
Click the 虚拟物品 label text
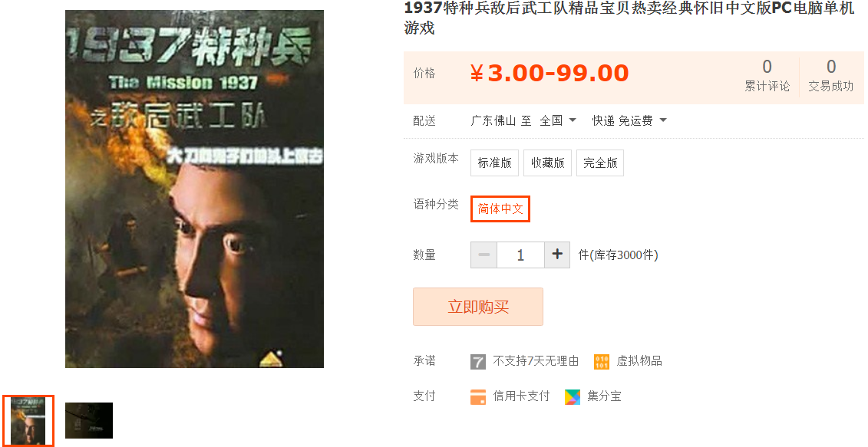click(639, 361)
